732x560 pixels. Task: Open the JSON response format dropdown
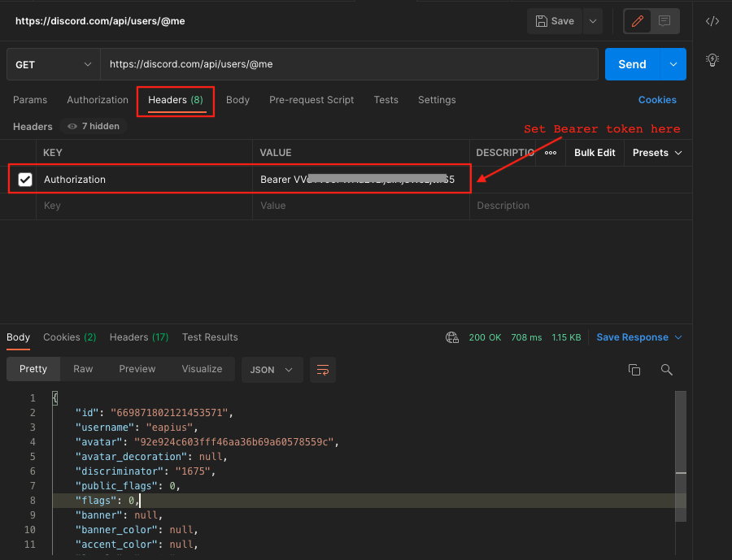pyautogui.click(x=272, y=370)
